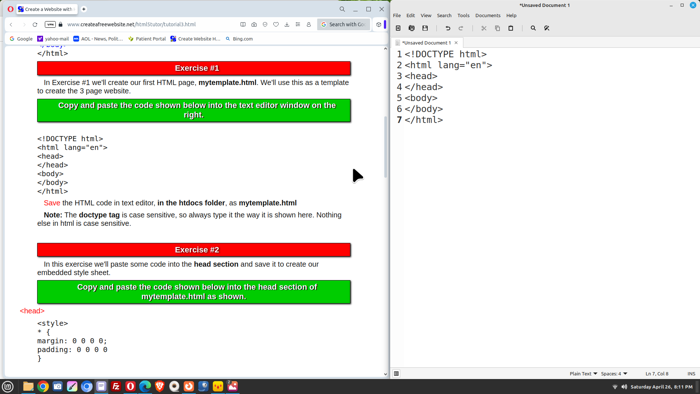Open AOL News bookmark
The width and height of the screenshot is (700, 394).
click(98, 39)
